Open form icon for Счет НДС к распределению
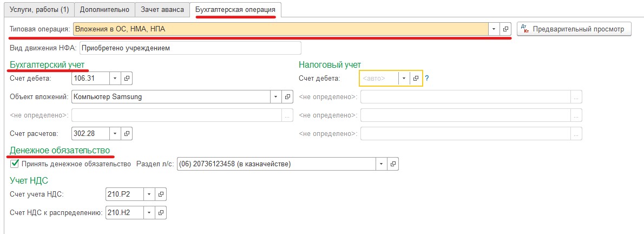The height and width of the screenshot is (234, 644). coord(161,212)
